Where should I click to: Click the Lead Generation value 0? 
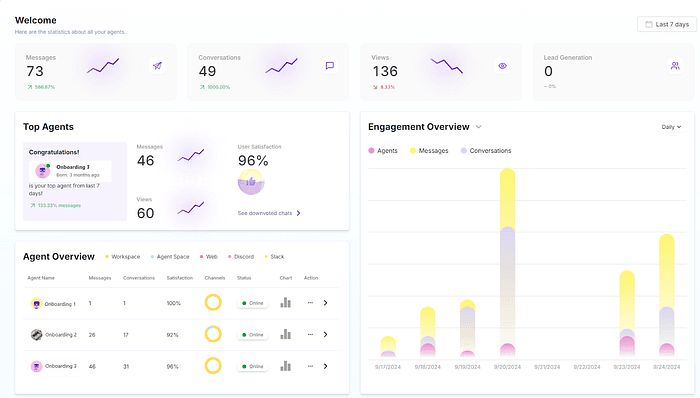[x=548, y=71]
